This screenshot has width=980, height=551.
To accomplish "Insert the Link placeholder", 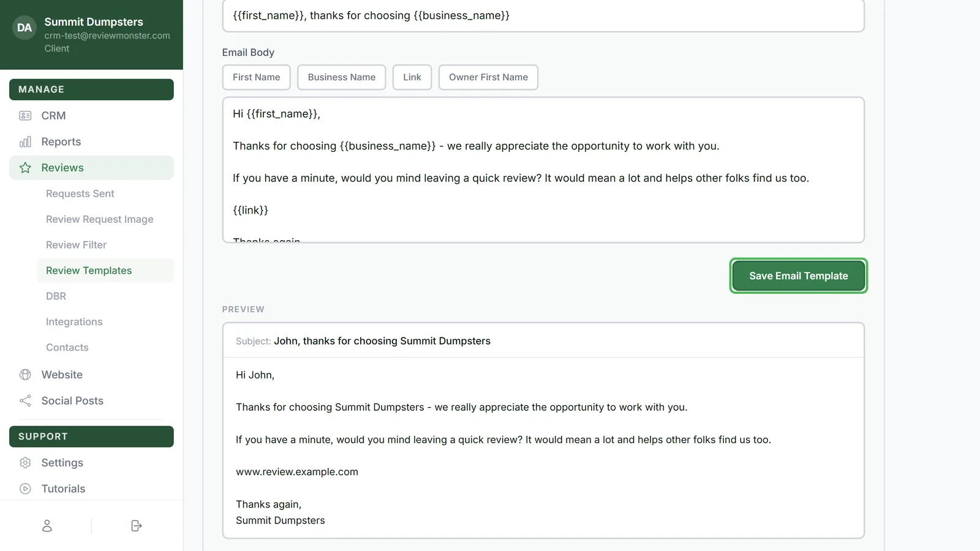I will pyautogui.click(x=412, y=77).
